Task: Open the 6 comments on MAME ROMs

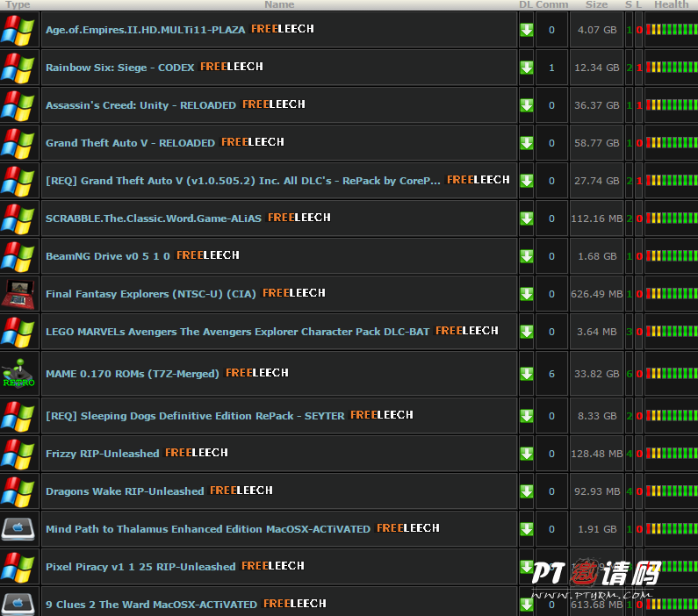Action: click(551, 374)
